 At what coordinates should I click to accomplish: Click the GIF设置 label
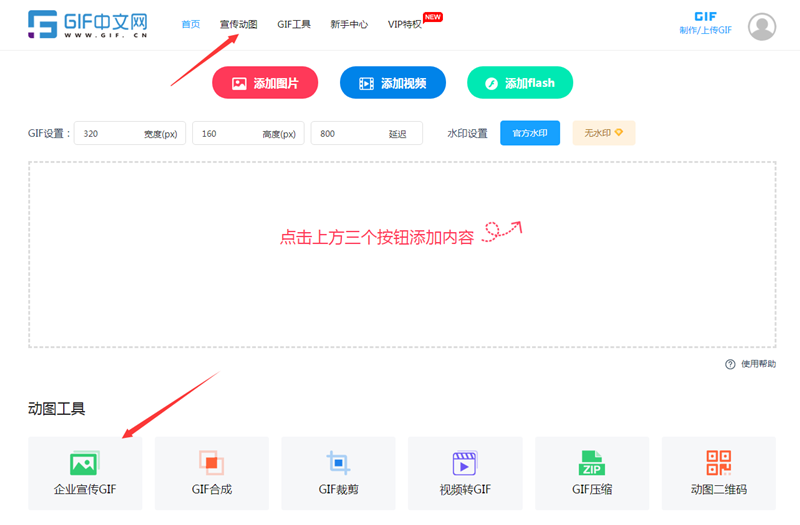pyautogui.click(x=48, y=134)
